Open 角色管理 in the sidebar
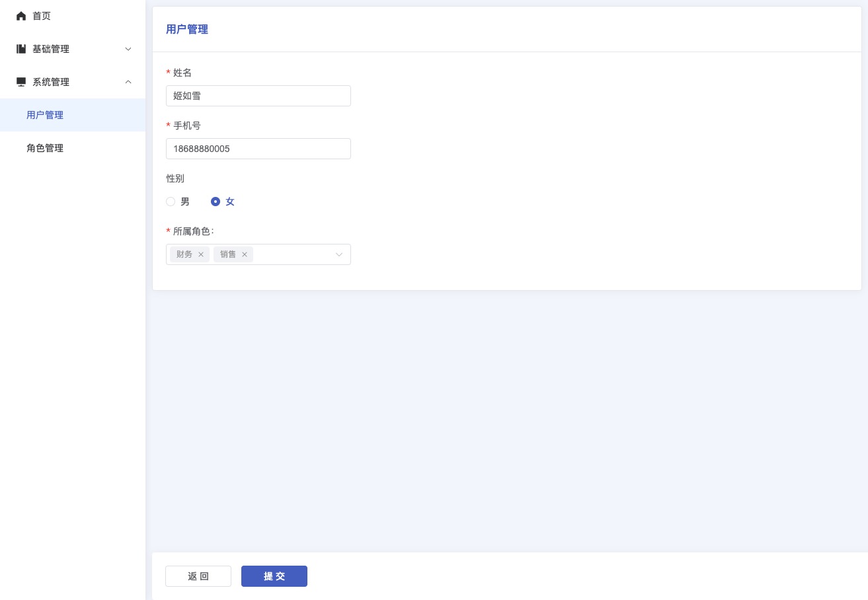 click(x=45, y=148)
